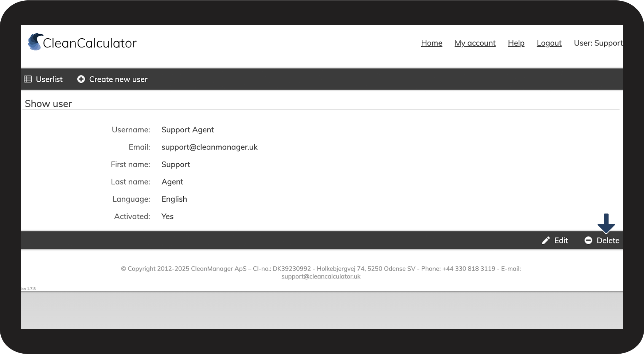The image size is (644, 354).
Task: Click the Delete button label
Action: (608, 241)
